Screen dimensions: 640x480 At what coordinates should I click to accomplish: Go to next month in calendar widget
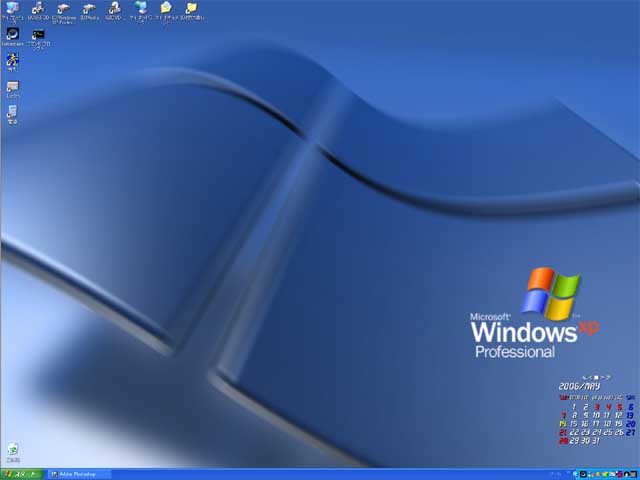click(x=602, y=378)
